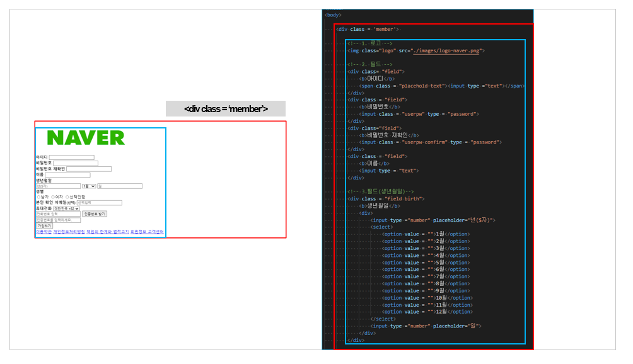Click the green NAVER logo
The height and width of the screenshot is (364, 633).
pyautogui.click(x=86, y=138)
